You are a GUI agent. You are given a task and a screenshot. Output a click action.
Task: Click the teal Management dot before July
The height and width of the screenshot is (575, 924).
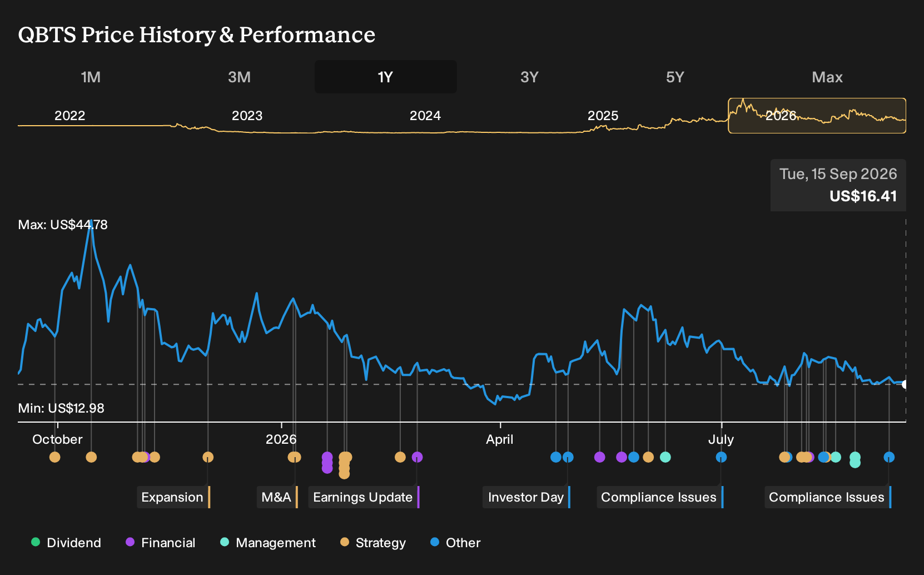coord(665,457)
